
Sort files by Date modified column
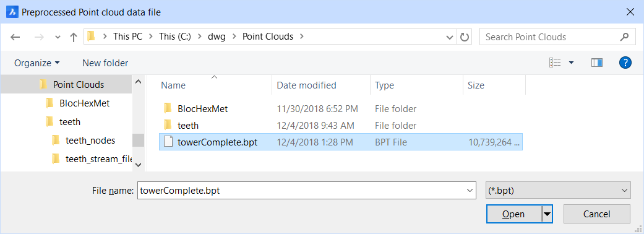pos(306,85)
